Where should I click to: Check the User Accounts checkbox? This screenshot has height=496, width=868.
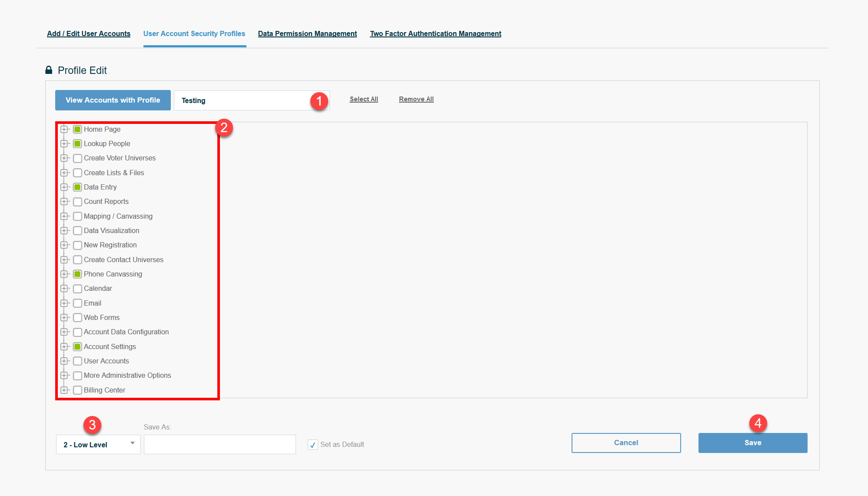point(77,361)
